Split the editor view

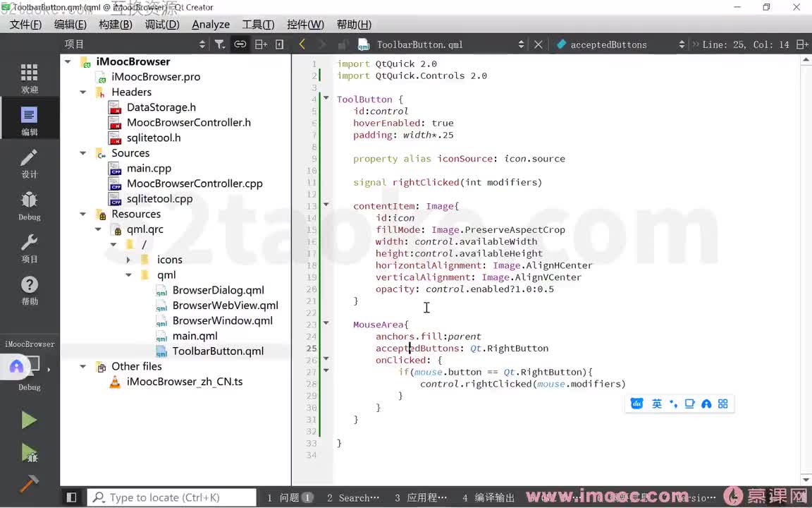802,44
